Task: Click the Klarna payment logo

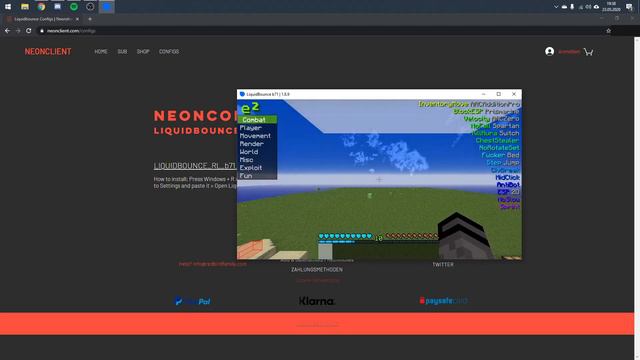Action: (x=317, y=301)
